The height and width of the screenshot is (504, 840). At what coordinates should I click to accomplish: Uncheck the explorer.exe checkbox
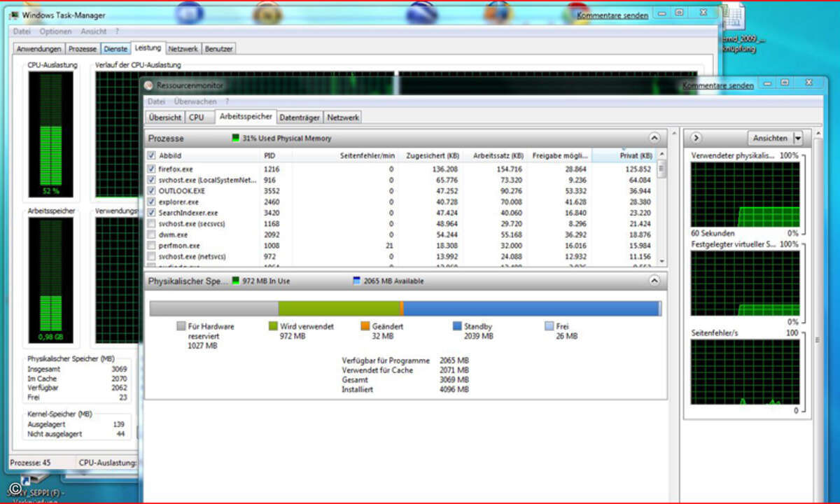[x=152, y=202]
